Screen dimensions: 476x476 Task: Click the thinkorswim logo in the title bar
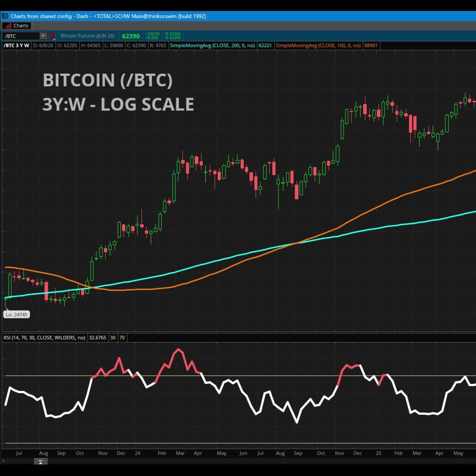5,16
